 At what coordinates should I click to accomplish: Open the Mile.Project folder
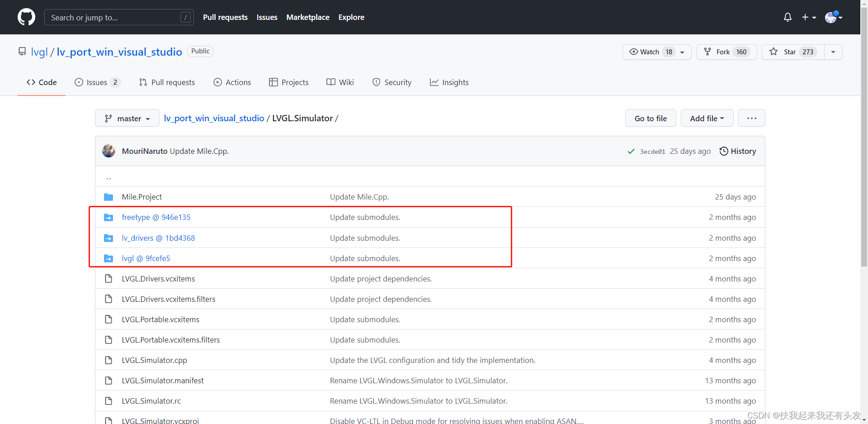click(142, 197)
